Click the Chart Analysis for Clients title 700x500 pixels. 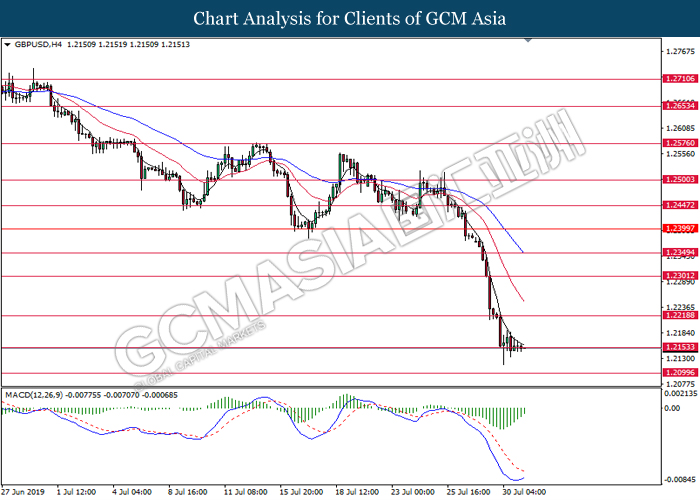350,19
